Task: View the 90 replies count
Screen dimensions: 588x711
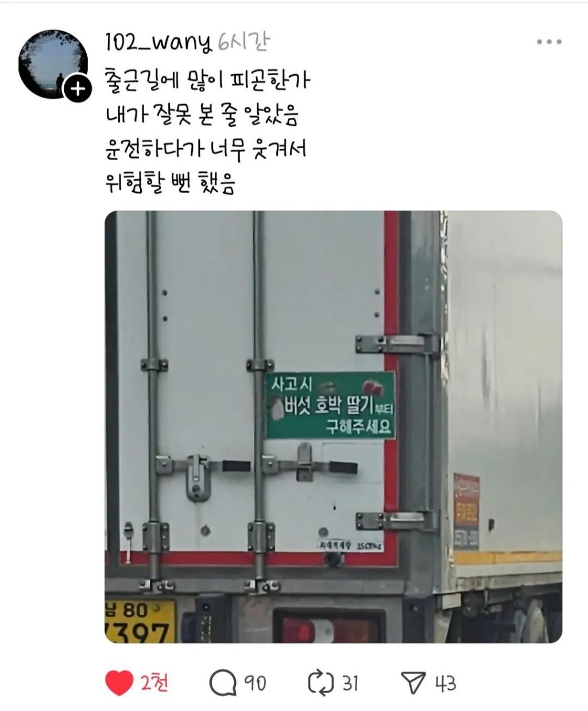Action: (256, 683)
